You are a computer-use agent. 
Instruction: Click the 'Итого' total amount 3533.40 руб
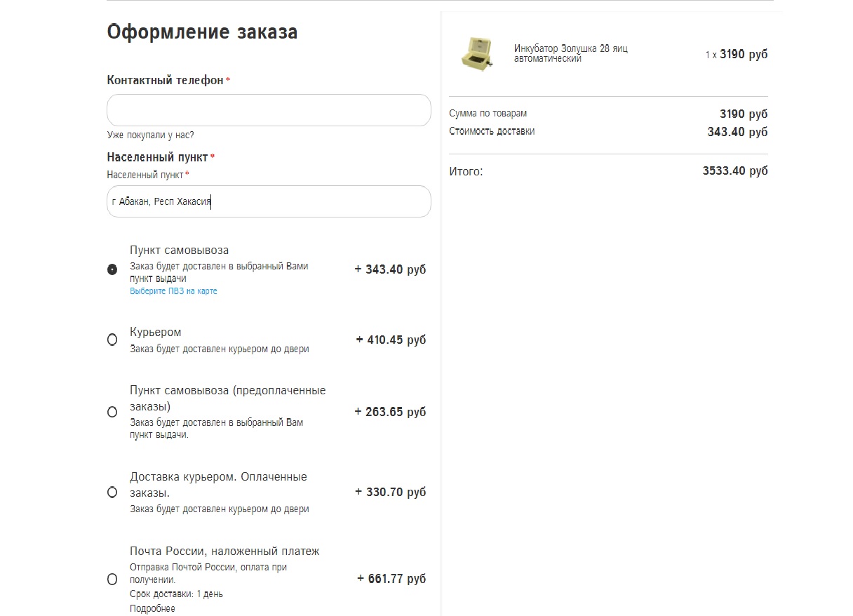(x=734, y=170)
